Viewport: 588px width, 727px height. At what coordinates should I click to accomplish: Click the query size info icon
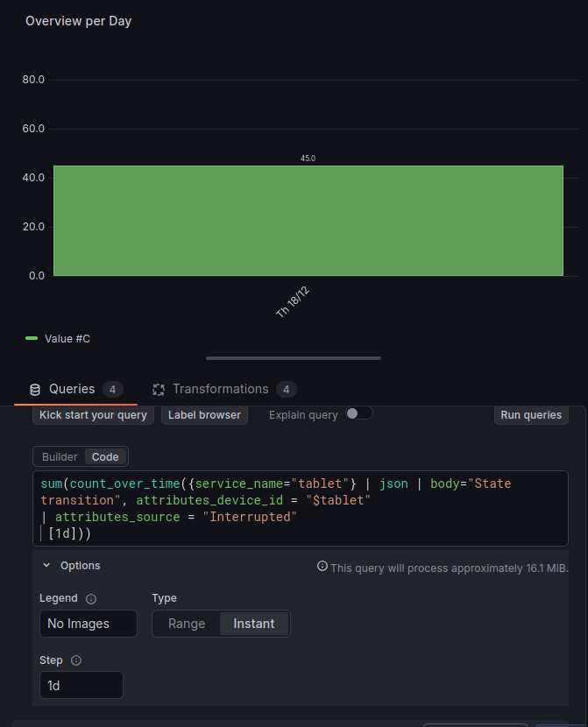tap(322, 567)
